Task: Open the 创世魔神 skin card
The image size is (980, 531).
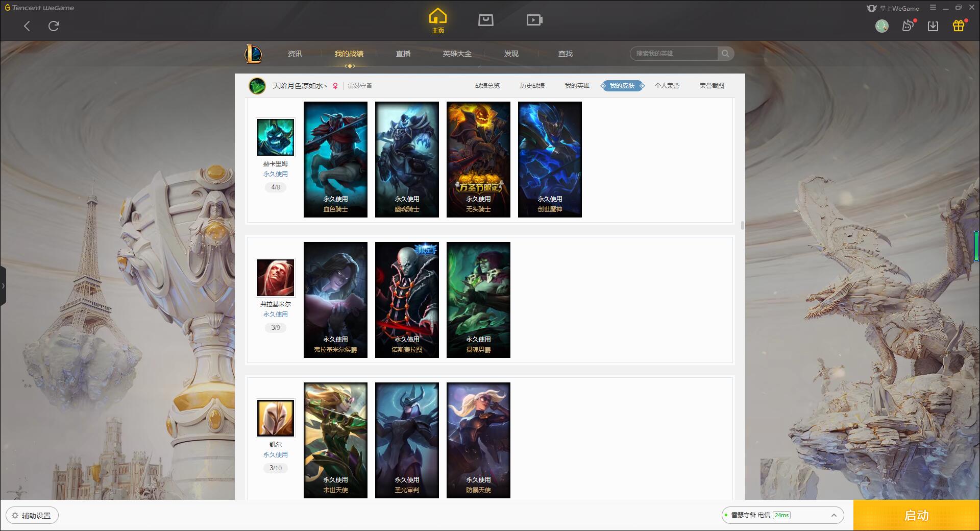Action: (550, 159)
